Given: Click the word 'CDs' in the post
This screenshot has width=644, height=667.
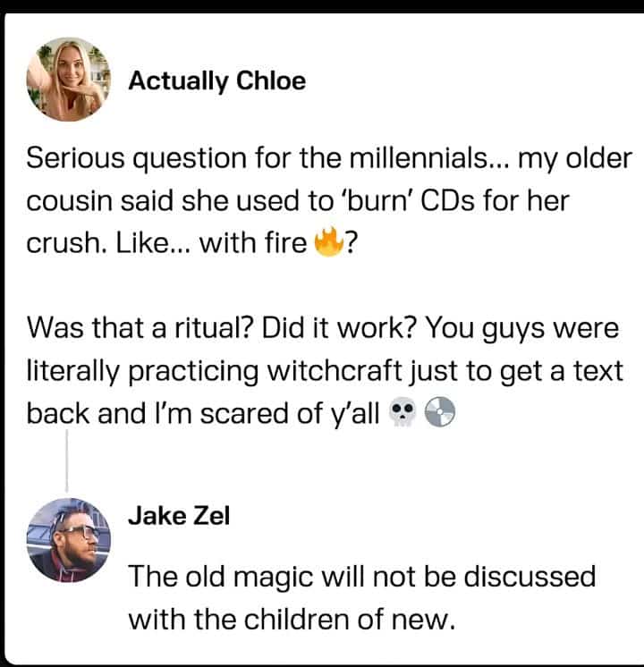Looking at the screenshot, I should pyautogui.click(x=447, y=200).
